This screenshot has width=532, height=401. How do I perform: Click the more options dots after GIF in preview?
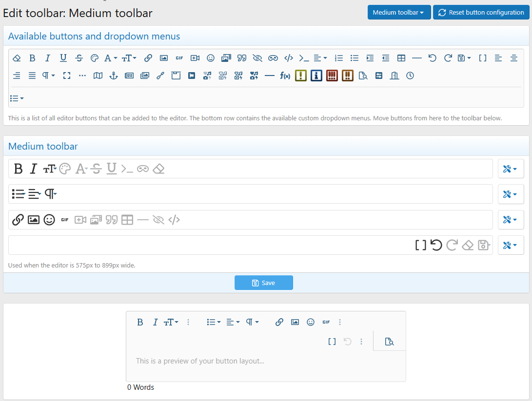click(339, 322)
